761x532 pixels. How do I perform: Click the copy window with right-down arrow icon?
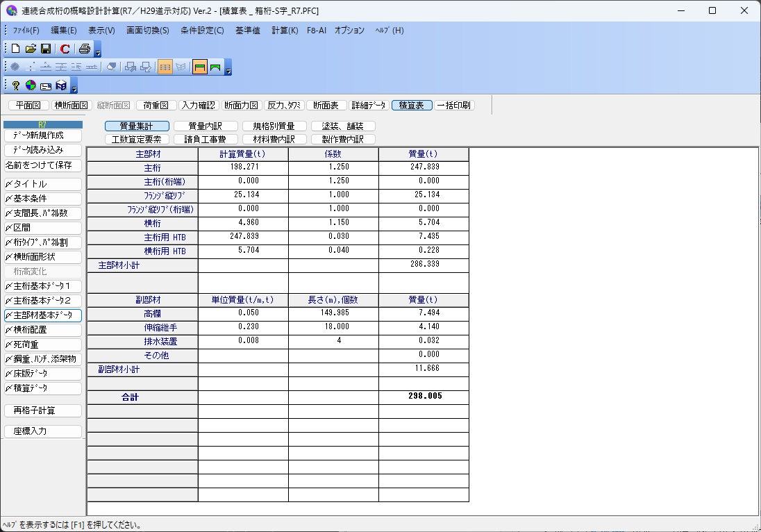click(130, 67)
